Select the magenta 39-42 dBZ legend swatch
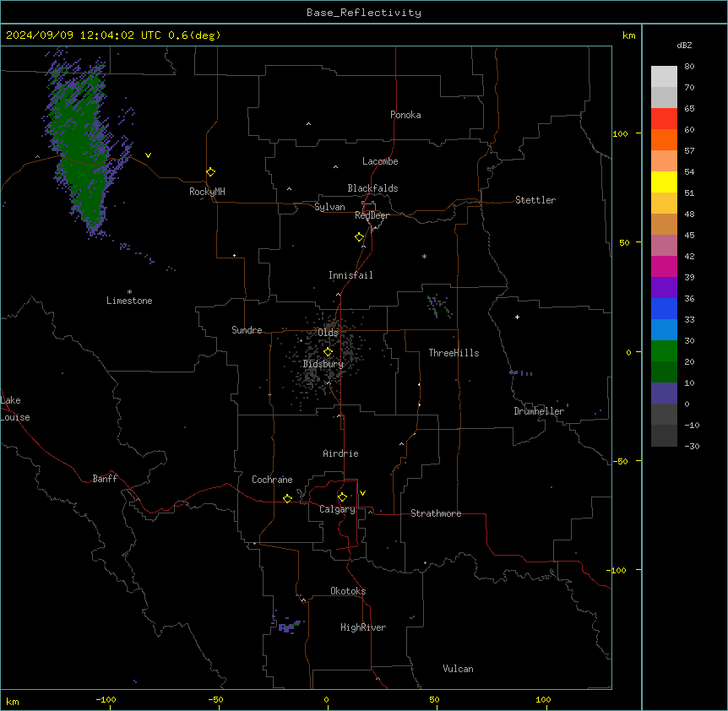The image size is (728, 711). (664, 266)
